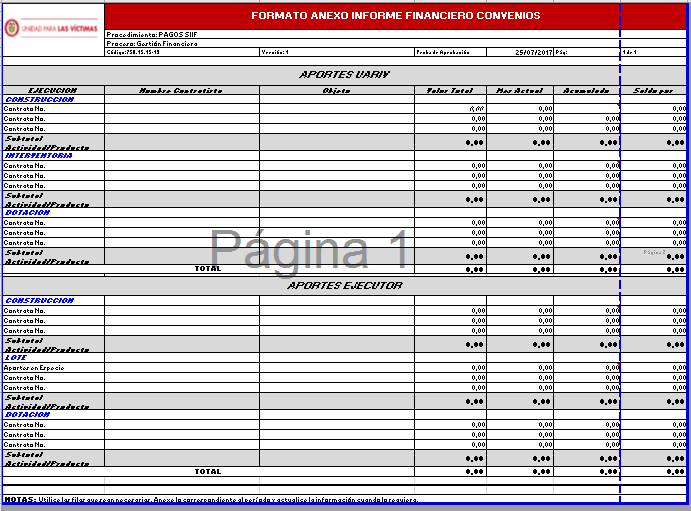Viewport: 691px width, 511px height.
Task: Click the Saldo por column header
Action: tap(654, 90)
